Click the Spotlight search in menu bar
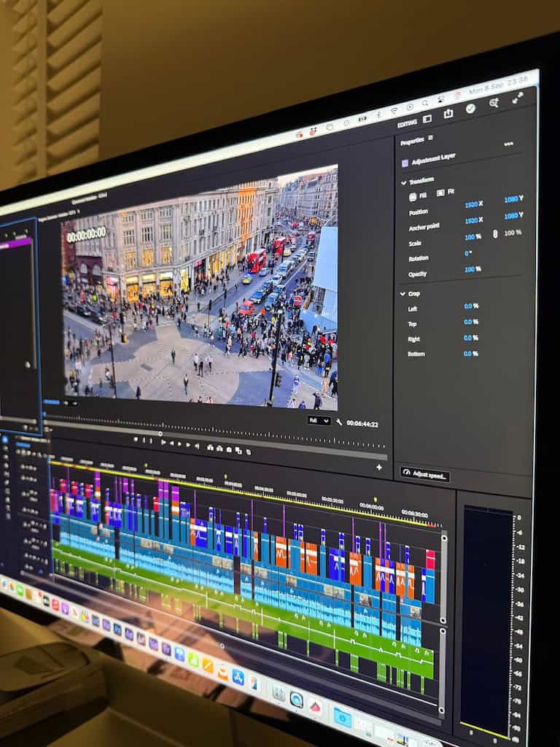 pos(425,102)
